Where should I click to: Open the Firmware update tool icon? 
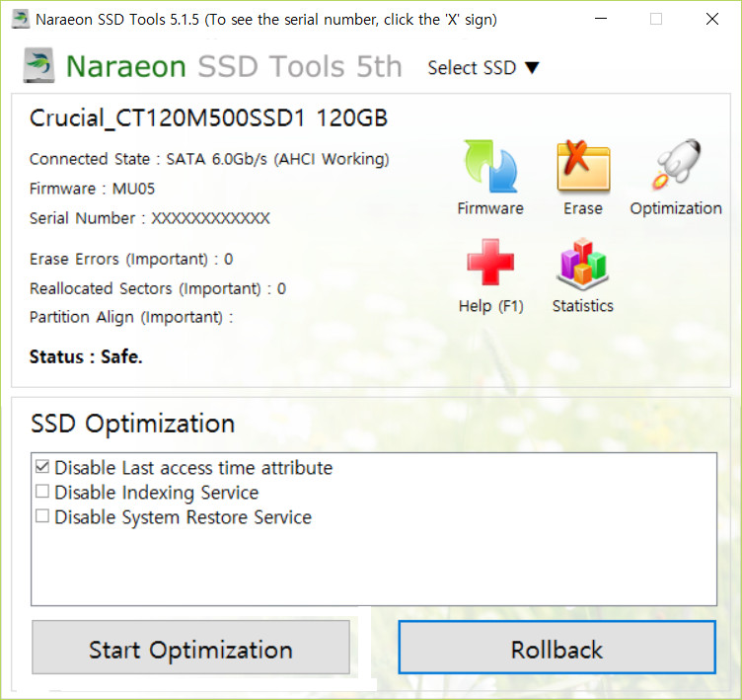pos(490,167)
